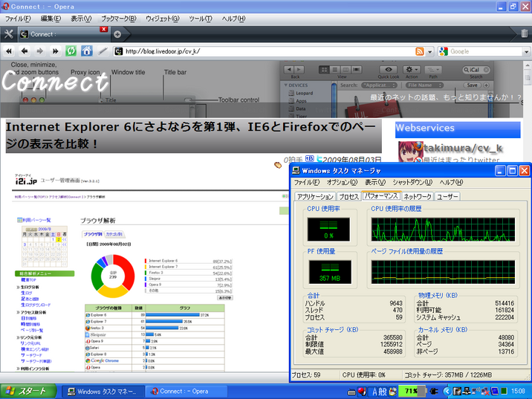The width and height of the screenshot is (532, 399).
Task: Click the Opera rewind navigation button
Action: [9, 51]
